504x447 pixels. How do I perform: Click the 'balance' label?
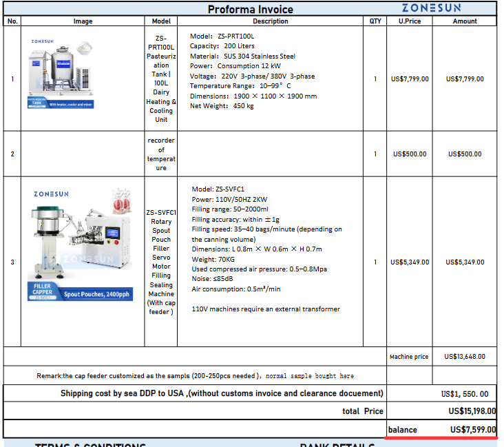pyautogui.click(x=402, y=430)
